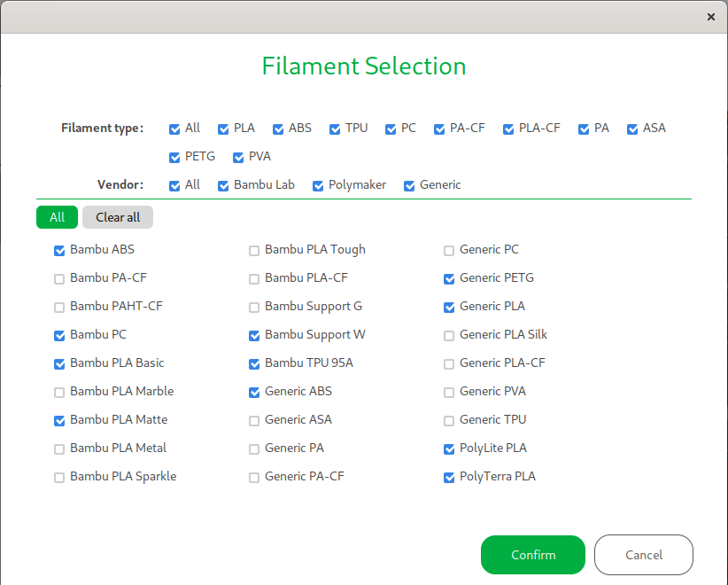The image size is (728, 585).
Task: Toggle the PC filament type filter
Action: (x=391, y=129)
